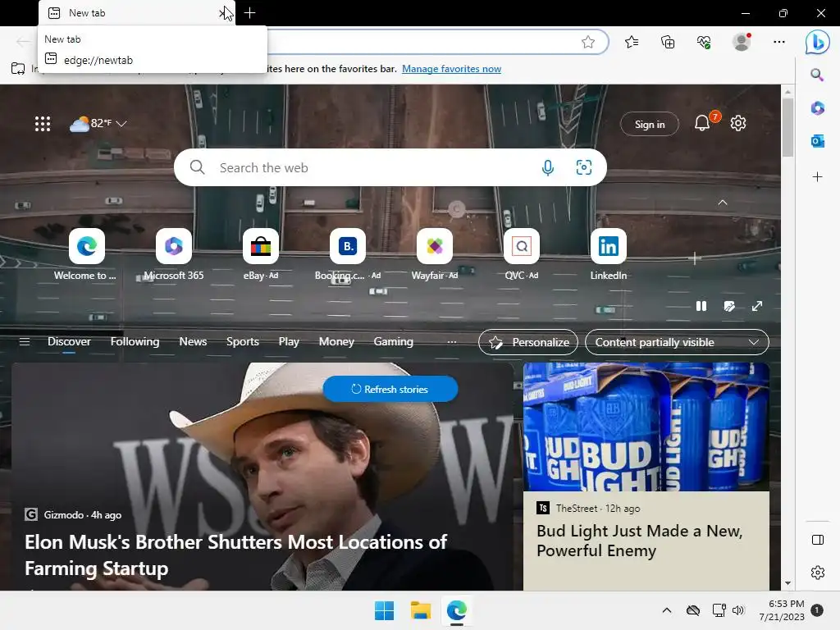Screen dimensions: 840x630
Task: Close the New tab tab
Action: click(223, 13)
